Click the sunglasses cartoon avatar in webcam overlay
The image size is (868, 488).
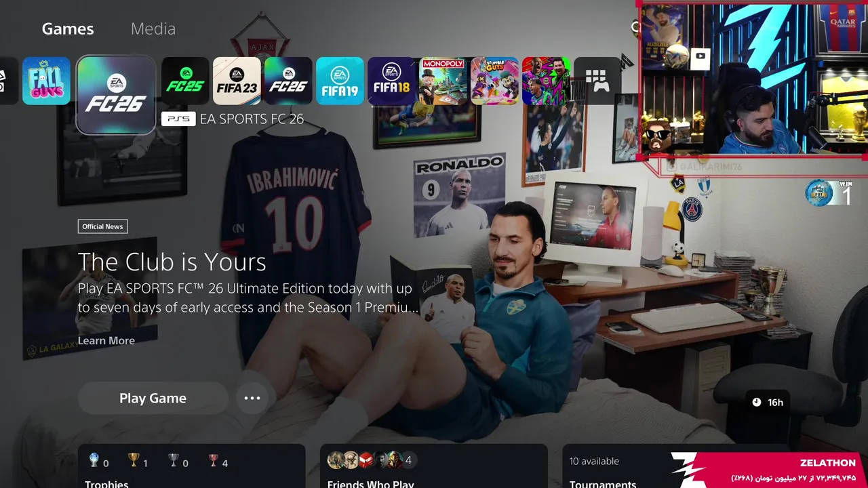click(x=656, y=137)
